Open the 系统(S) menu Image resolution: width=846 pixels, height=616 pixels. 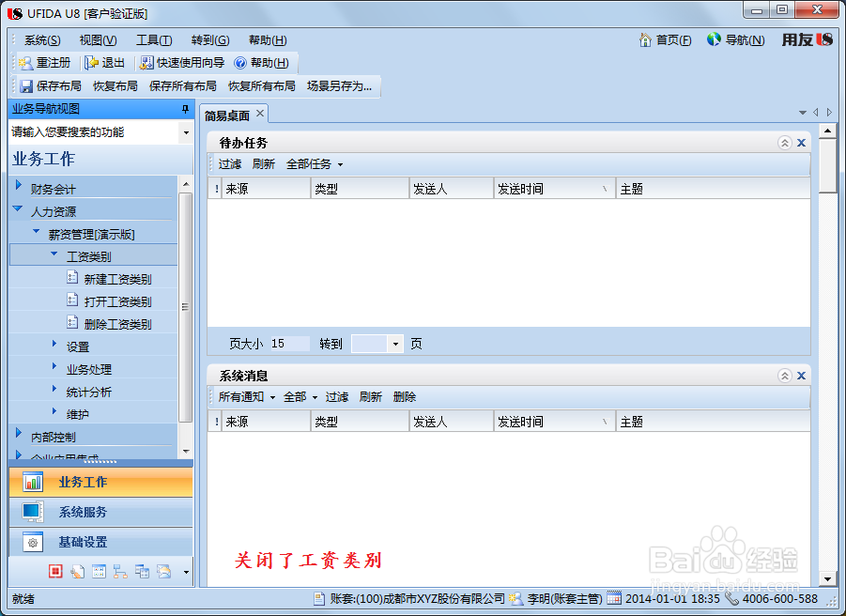(42, 40)
